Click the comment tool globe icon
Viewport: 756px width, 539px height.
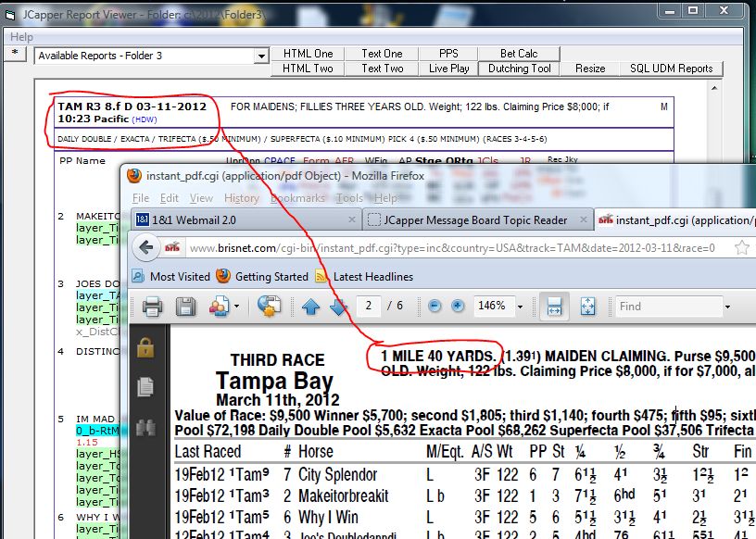coord(269,307)
